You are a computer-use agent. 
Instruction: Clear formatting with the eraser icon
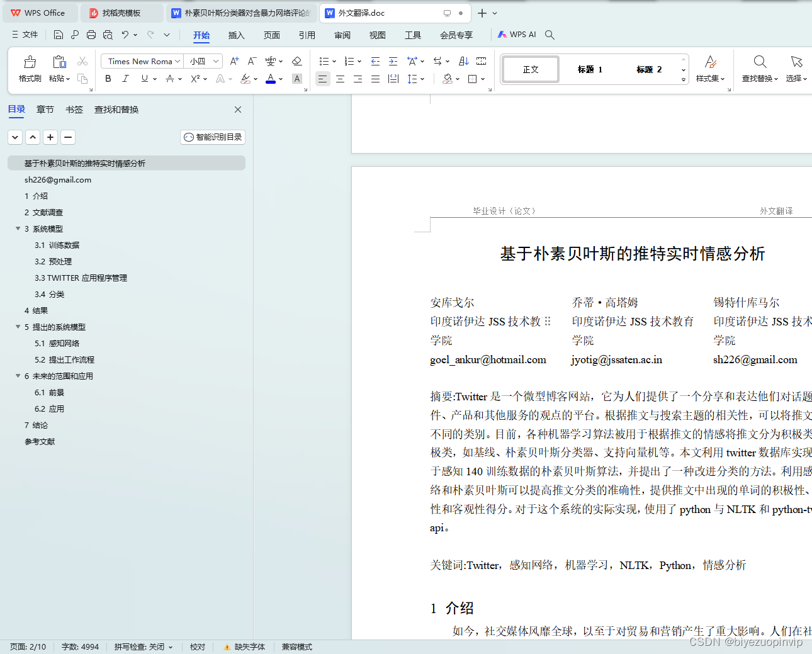(x=296, y=61)
